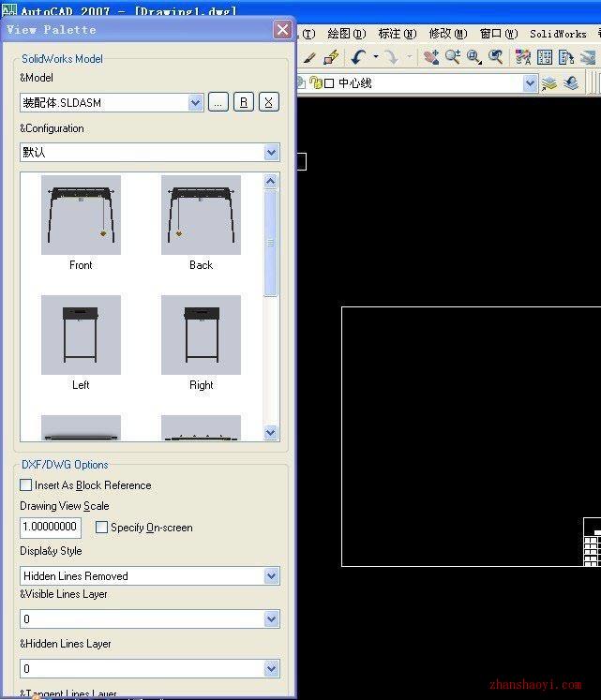
Task: Enable Specify On-screen checkbox
Action: (x=101, y=528)
